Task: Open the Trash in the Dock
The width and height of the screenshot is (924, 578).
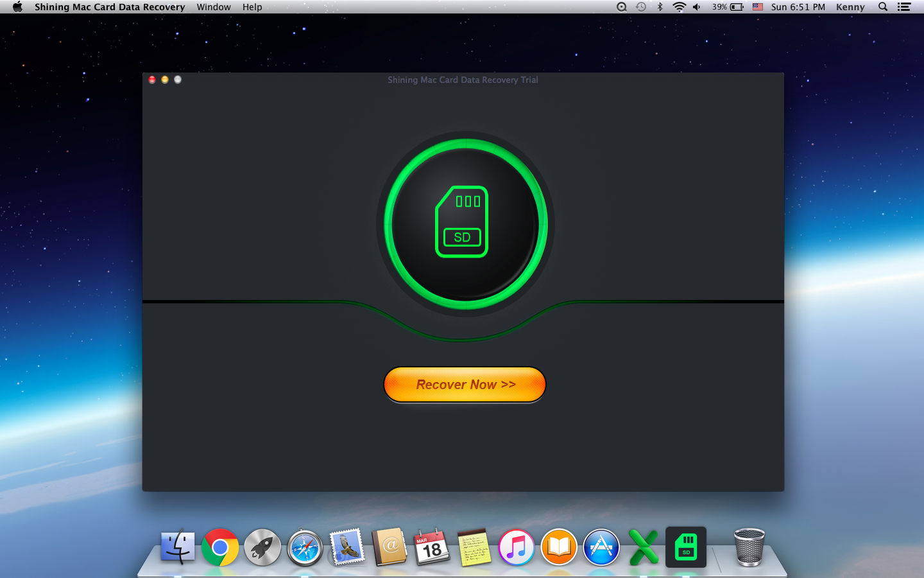Action: (749, 547)
